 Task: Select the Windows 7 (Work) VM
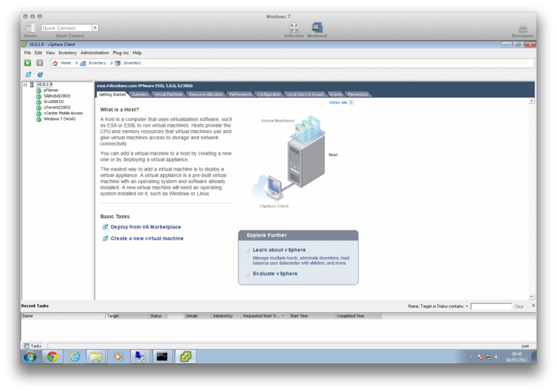[59, 118]
